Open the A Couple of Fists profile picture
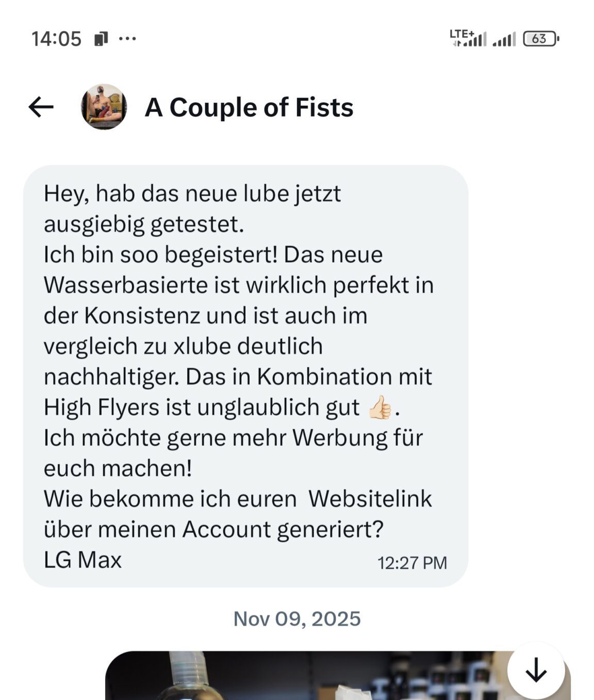Viewport: 594px width, 700px height. coord(104,107)
